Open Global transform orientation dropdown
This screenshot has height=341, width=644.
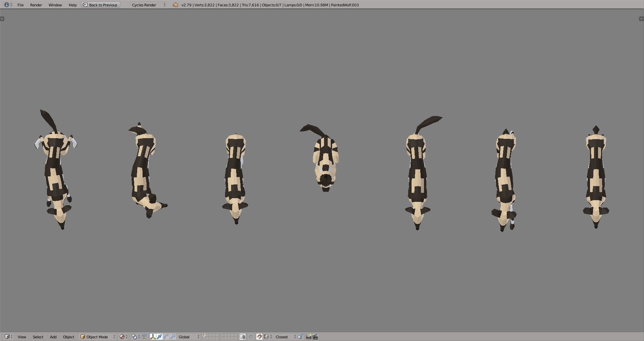pyautogui.click(x=189, y=337)
